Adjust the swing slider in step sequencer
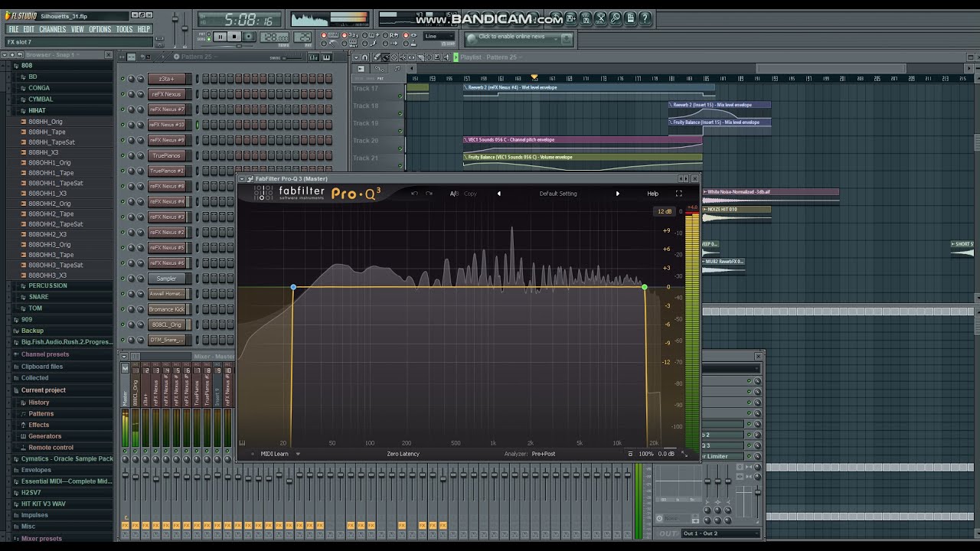The height and width of the screenshot is (551, 980). point(292,58)
